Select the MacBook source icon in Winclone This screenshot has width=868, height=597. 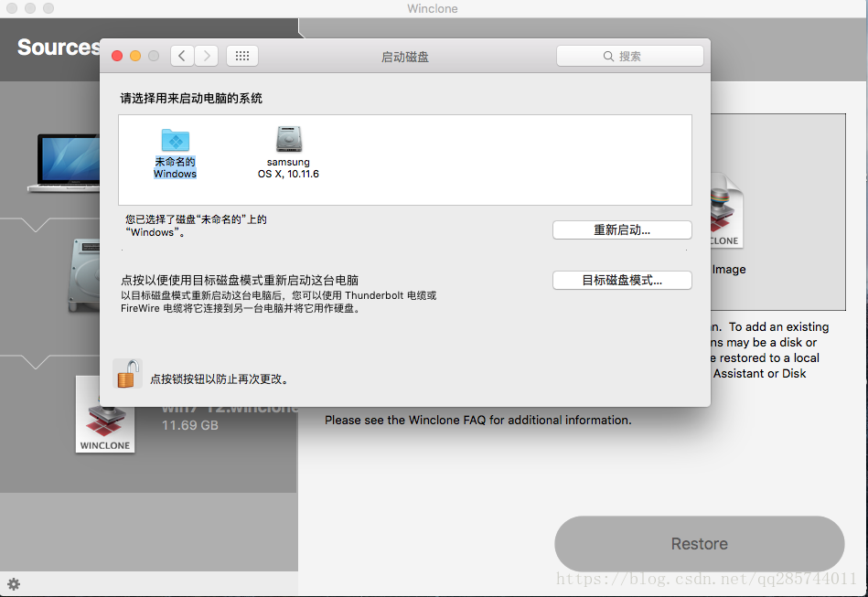click(x=64, y=164)
